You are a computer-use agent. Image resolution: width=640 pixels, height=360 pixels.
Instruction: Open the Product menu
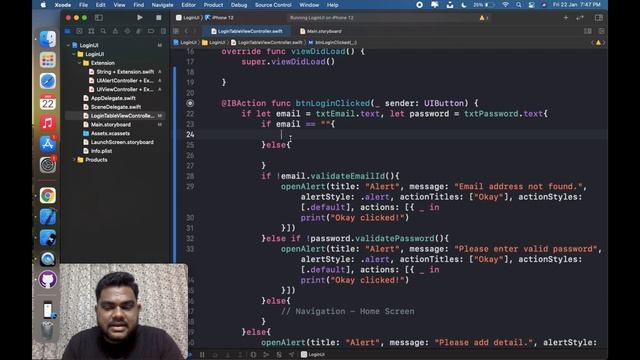(213, 5)
